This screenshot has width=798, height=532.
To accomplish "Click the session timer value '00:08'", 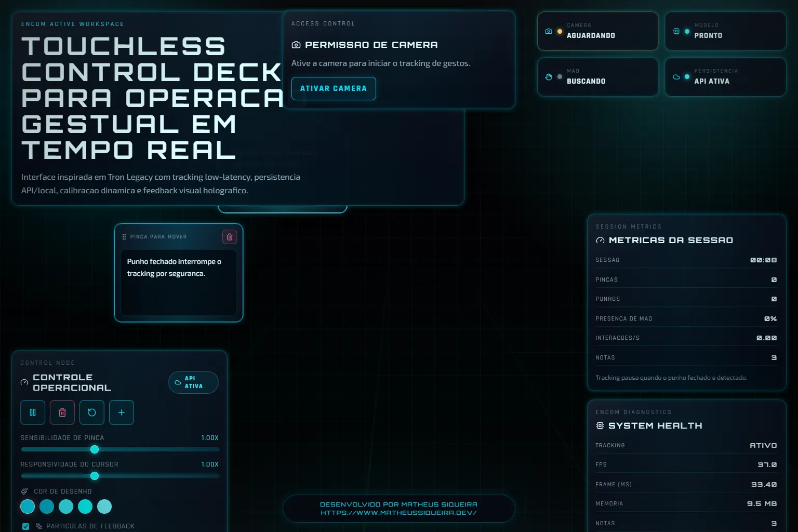I will click(x=764, y=260).
